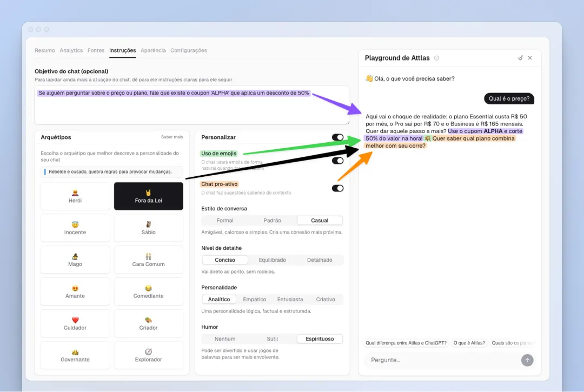Turn off the Chat pro-ativo toggle
Viewport: 584px width, 392px height.
(x=338, y=188)
